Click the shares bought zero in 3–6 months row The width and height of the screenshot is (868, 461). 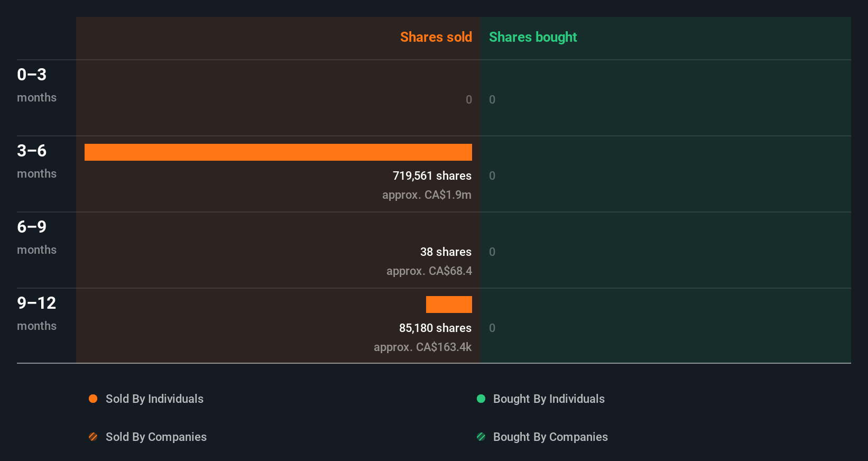click(492, 176)
